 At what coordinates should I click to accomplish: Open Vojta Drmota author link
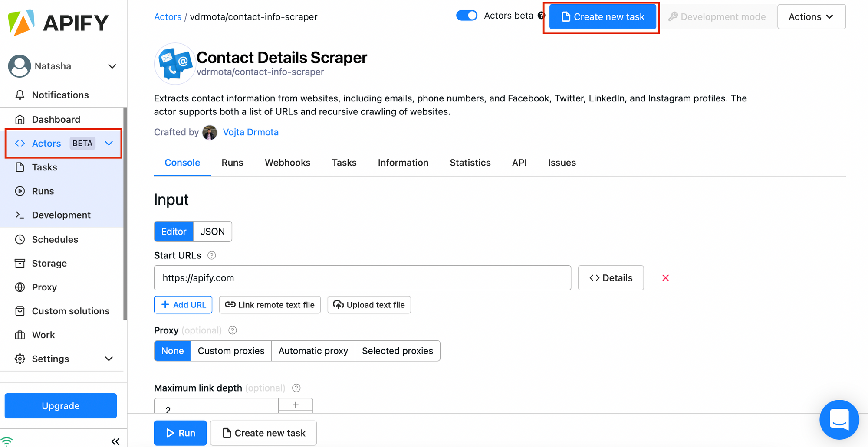click(x=250, y=132)
